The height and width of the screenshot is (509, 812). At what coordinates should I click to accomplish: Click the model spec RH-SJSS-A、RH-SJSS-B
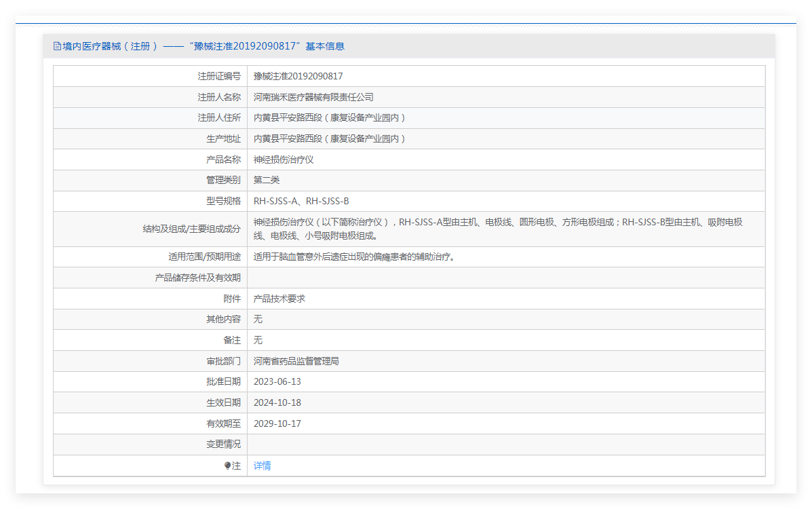tap(301, 201)
